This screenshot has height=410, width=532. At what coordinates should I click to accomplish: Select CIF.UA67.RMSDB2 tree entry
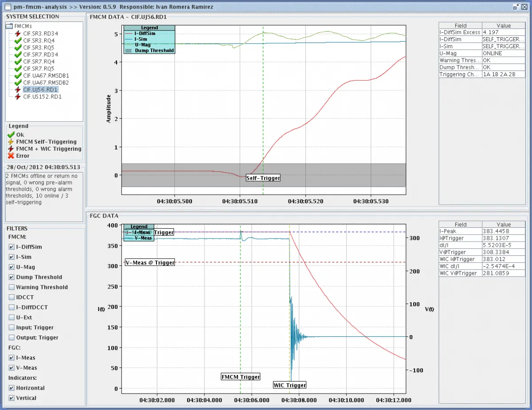coord(46,82)
